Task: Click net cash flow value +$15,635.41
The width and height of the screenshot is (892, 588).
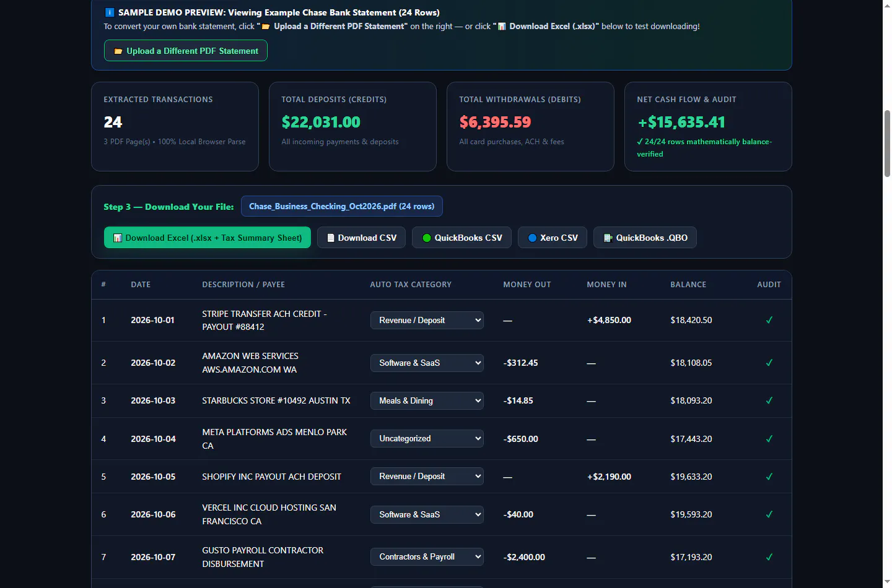Action: point(681,122)
